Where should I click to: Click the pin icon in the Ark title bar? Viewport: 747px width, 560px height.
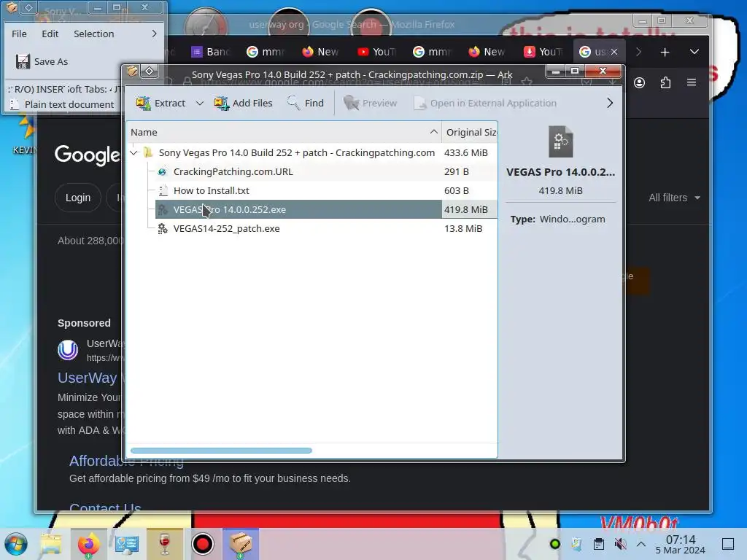tap(149, 71)
